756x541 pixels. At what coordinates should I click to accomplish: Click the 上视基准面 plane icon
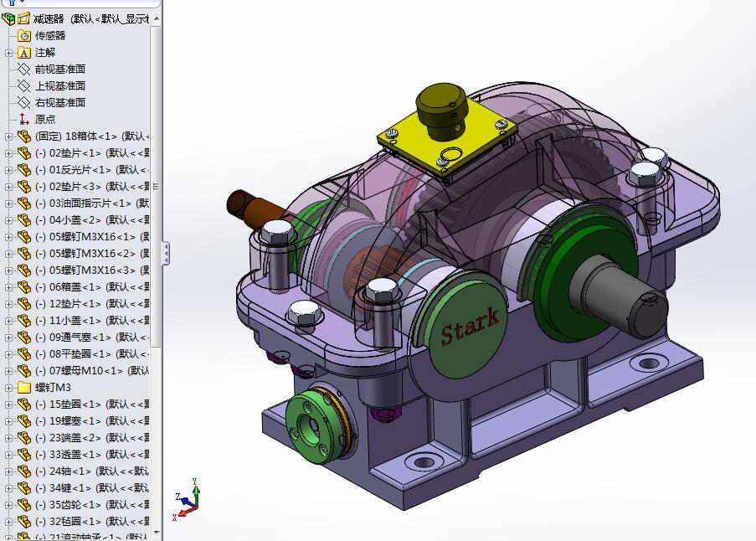(x=23, y=85)
